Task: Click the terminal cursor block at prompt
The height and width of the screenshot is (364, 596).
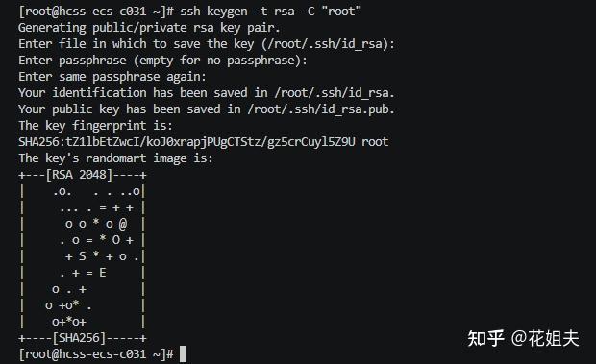Action: pos(183,353)
